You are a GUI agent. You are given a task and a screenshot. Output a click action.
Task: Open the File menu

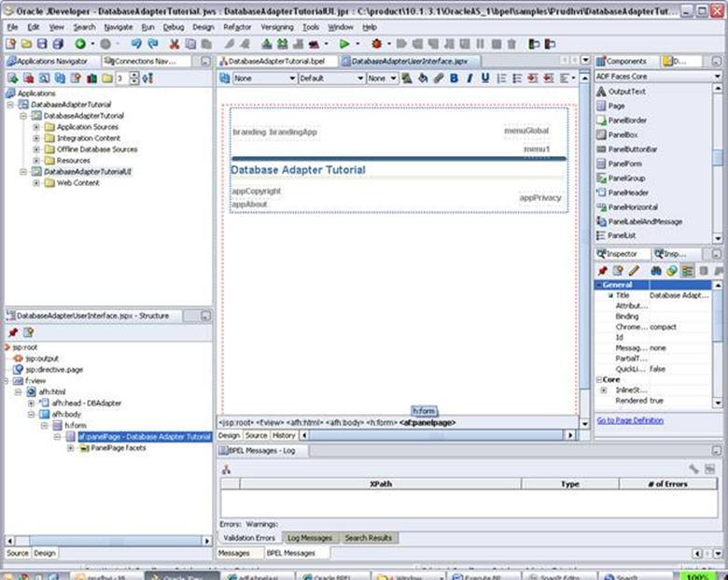click(x=12, y=27)
